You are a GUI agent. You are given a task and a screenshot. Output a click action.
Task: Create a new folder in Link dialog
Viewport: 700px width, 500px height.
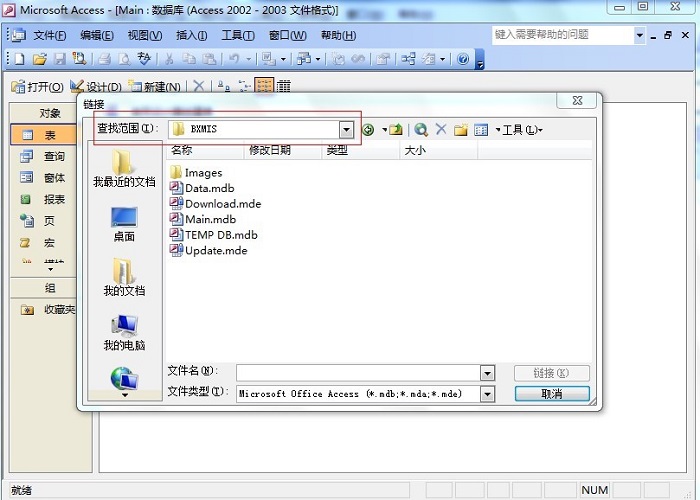tap(461, 130)
